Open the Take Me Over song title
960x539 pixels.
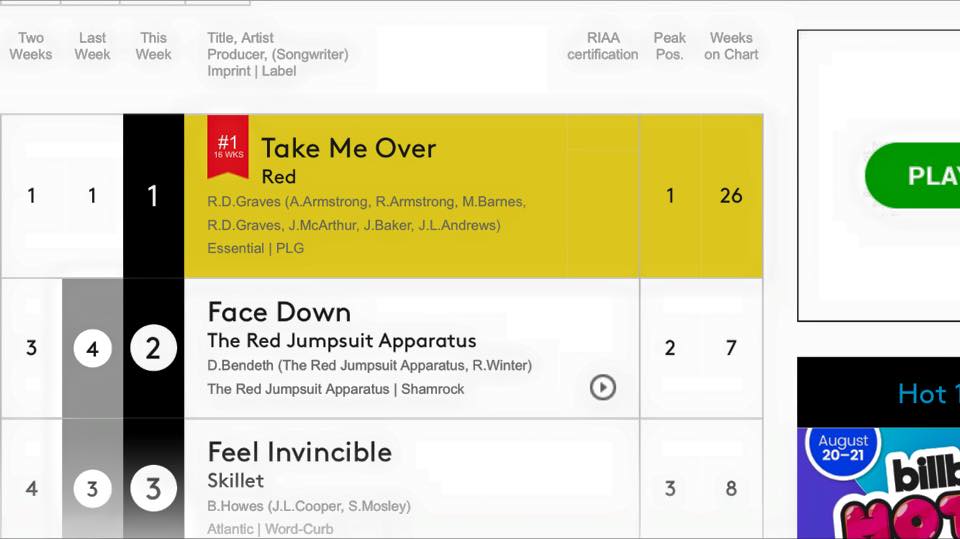click(x=348, y=149)
